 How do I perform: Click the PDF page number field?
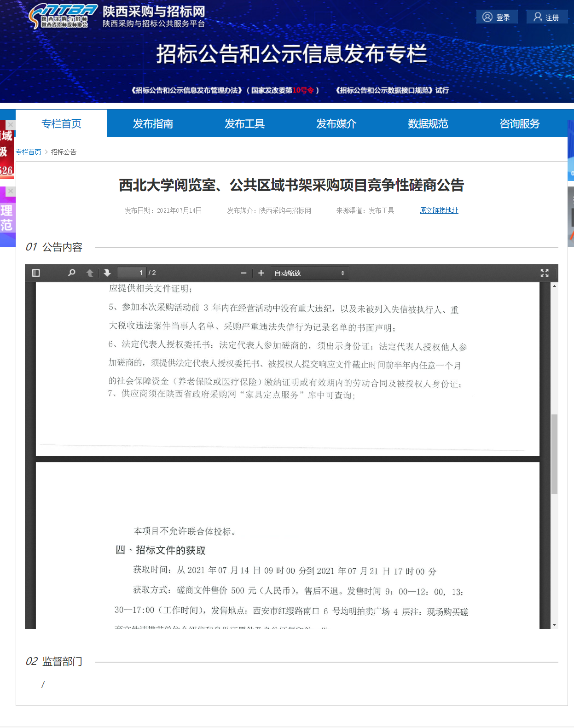pyautogui.click(x=132, y=273)
